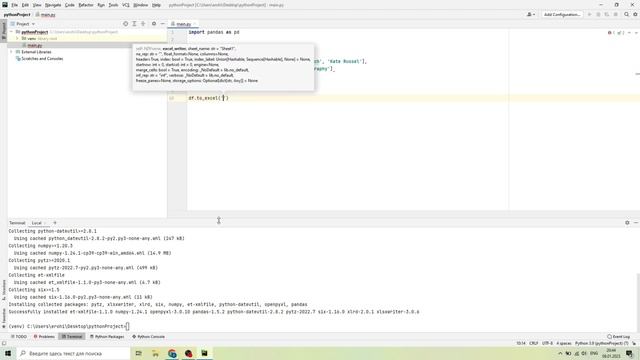Toggle the Terminal tool window button
Image resolution: width=640 pixels, height=360 pixels.
72,337
